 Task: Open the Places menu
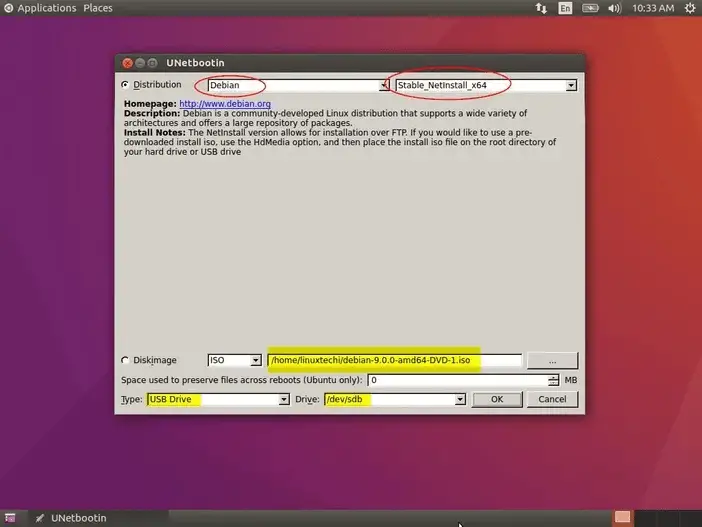(98, 8)
